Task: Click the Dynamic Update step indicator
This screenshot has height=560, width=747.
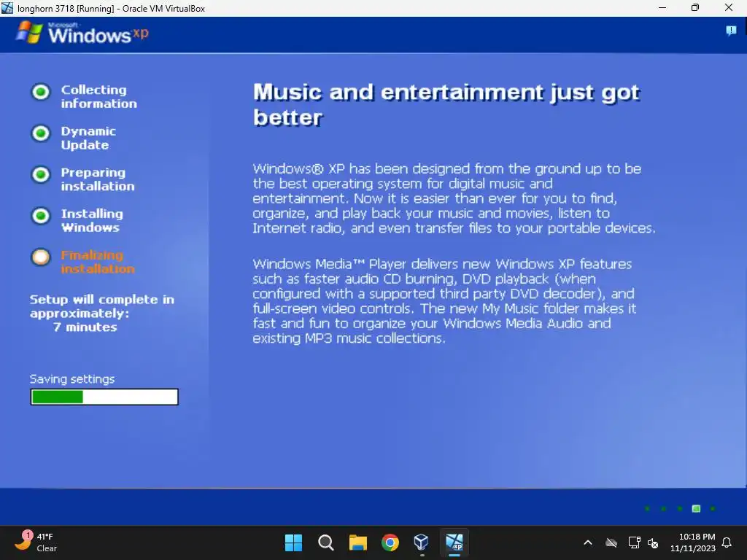Action: point(41,133)
